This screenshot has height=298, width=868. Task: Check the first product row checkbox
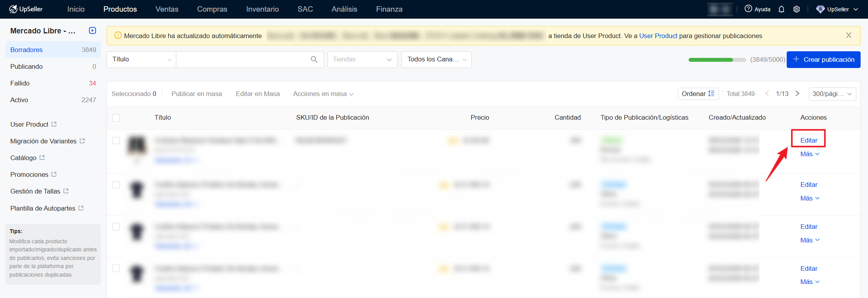point(116,140)
